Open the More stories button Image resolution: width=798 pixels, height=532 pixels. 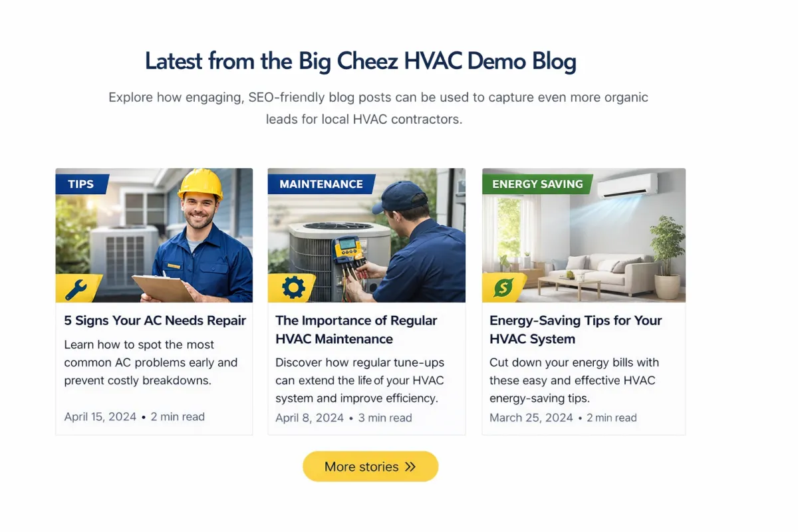point(370,466)
